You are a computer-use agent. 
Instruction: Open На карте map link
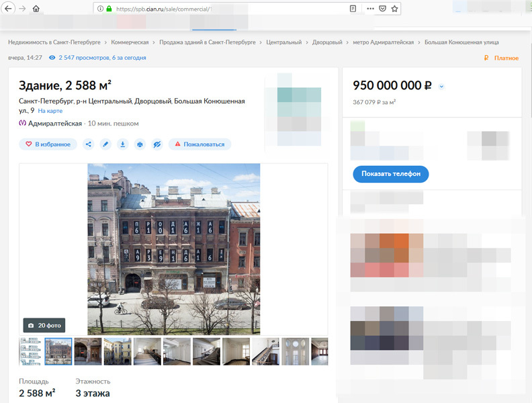point(50,111)
